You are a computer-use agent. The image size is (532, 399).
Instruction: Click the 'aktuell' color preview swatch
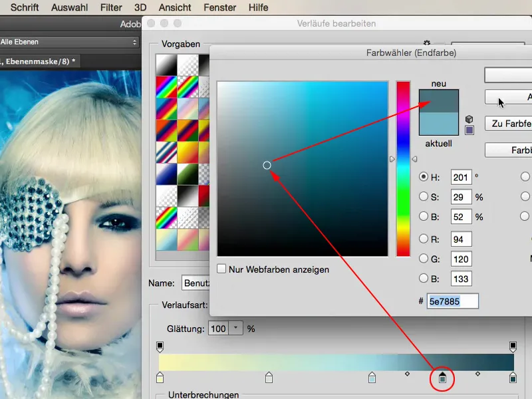click(439, 124)
